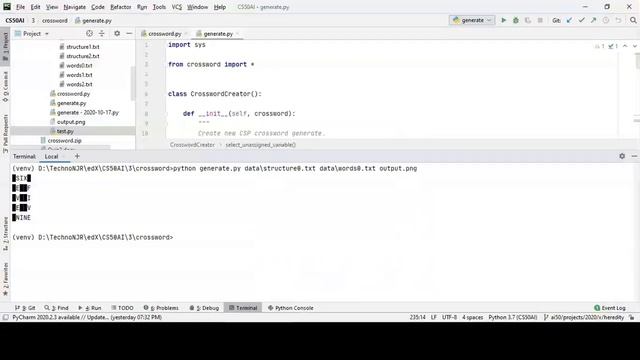Hide the Terminal tool window
The height and width of the screenshot is (360, 640).
click(634, 156)
